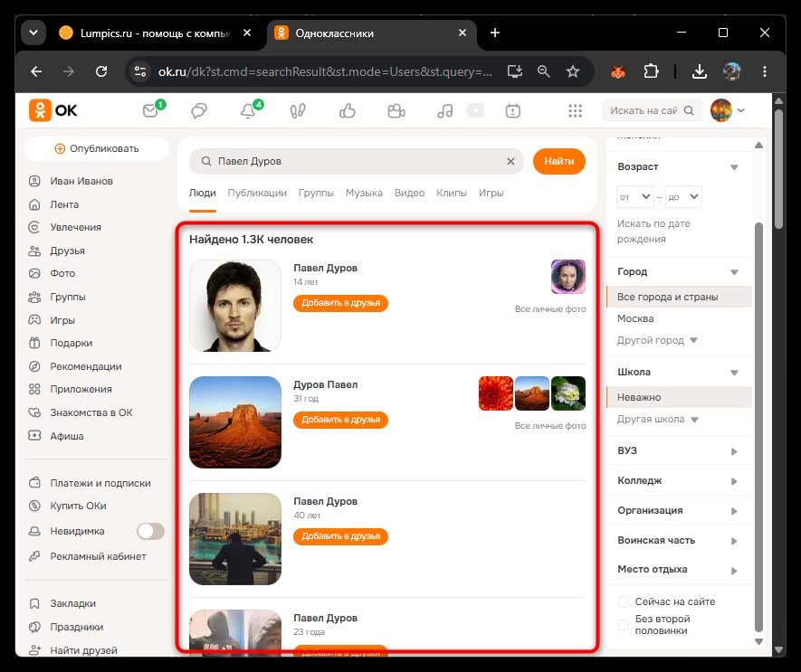Collapse the Город filter section
This screenshot has height=672, width=801.
734,272
